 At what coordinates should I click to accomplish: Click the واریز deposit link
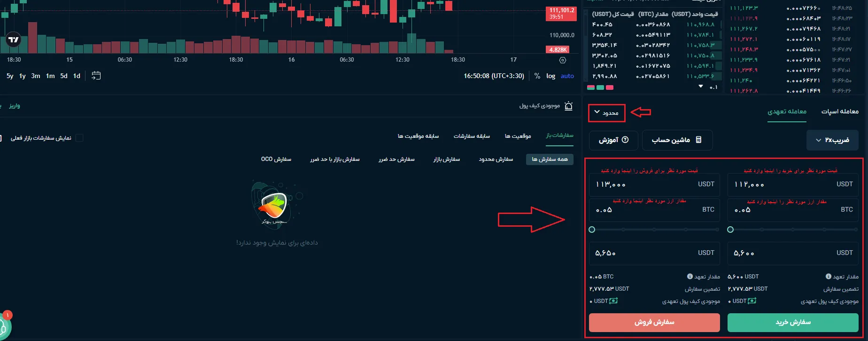(15, 106)
